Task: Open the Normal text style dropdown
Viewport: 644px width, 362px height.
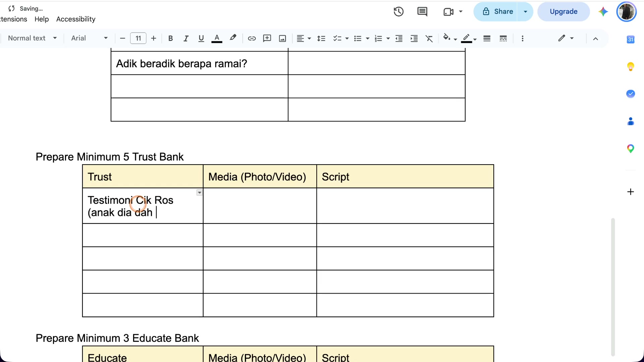Action: point(32,38)
